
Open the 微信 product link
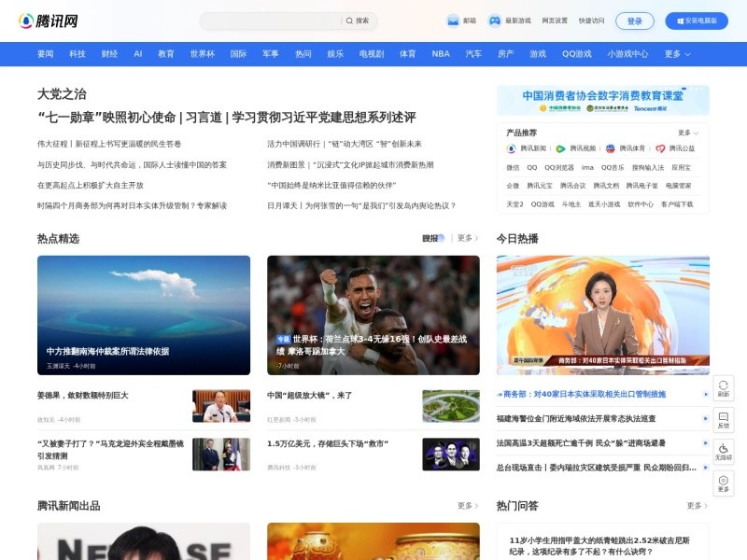tap(513, 168)
